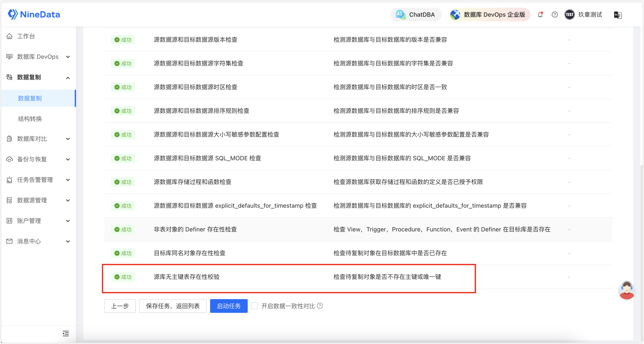Expand 消息中心 menu chevron

[x=68, y=241]
